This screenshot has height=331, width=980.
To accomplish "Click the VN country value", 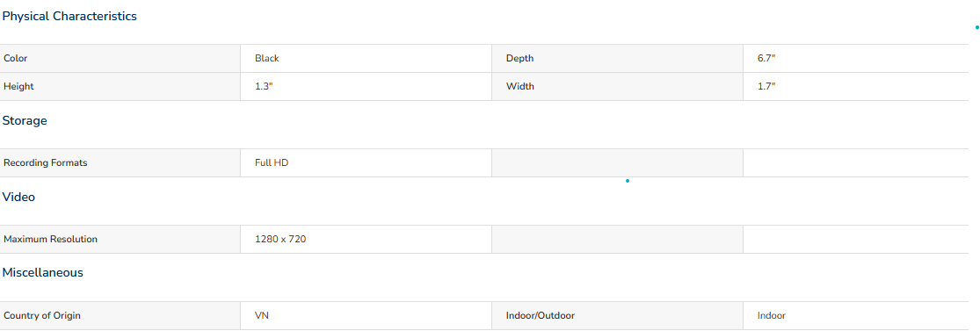I will [262, 316].
